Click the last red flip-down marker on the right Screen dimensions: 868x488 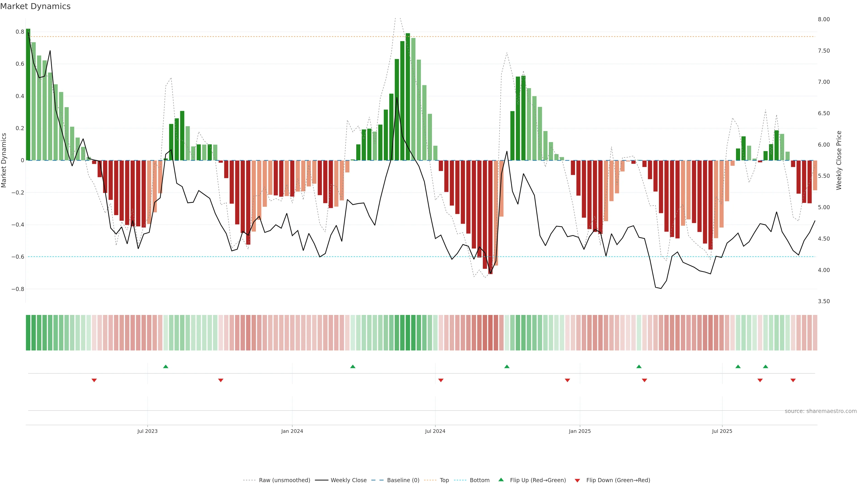pyautogui.click(x=793, y=380)
